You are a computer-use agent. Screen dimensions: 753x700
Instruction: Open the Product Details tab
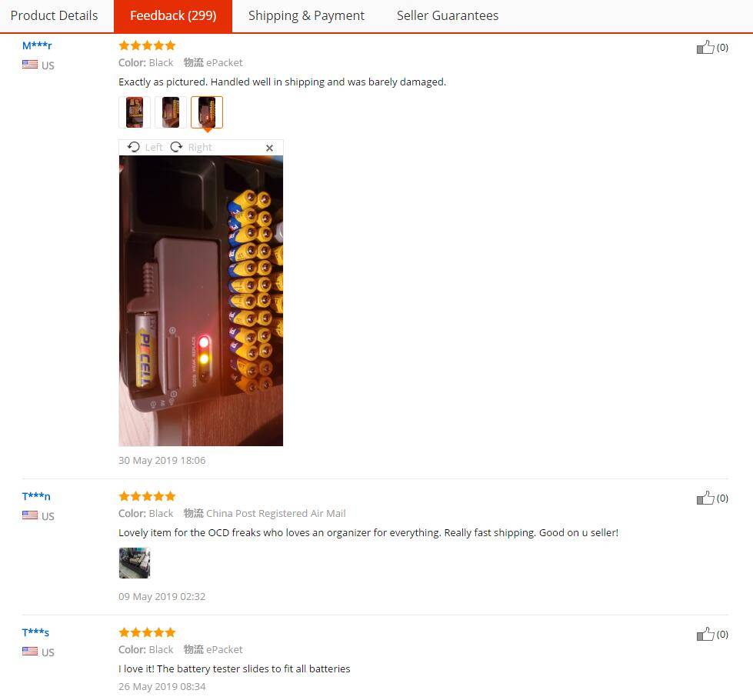coord(54,15)
